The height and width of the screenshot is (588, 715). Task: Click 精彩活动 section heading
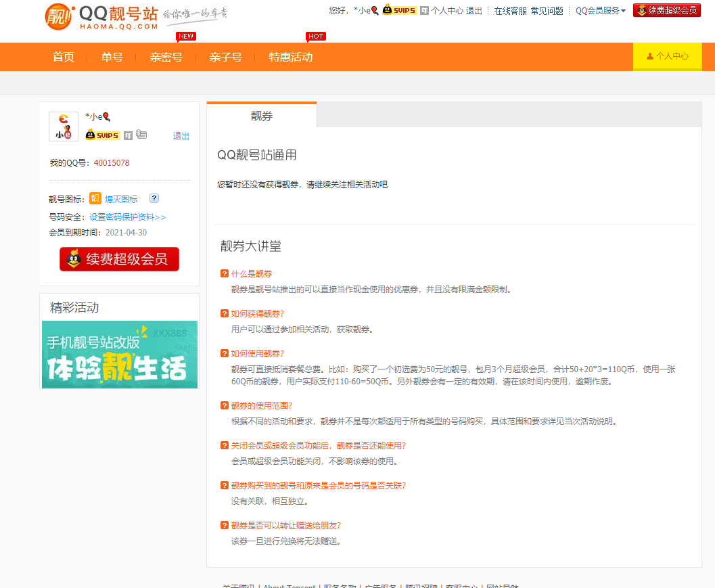[74, 307]
